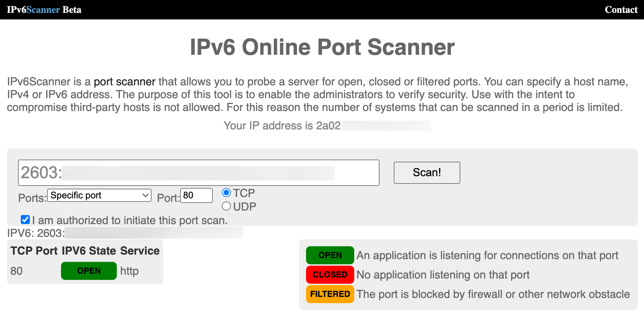Open the Contact page

621,10
